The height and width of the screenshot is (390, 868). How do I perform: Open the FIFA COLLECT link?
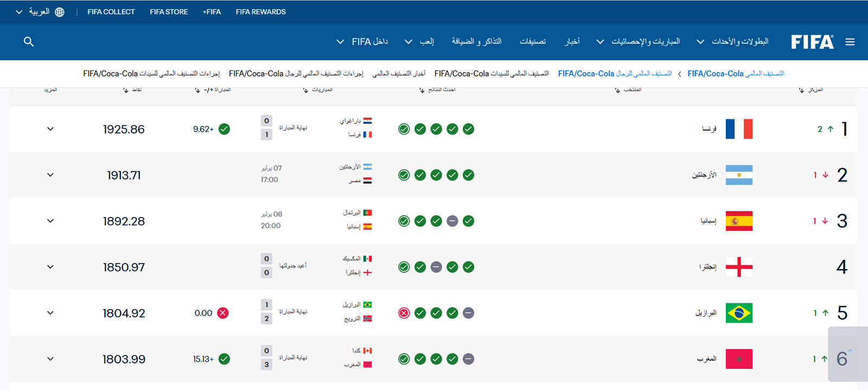click(x=111, y=12)
